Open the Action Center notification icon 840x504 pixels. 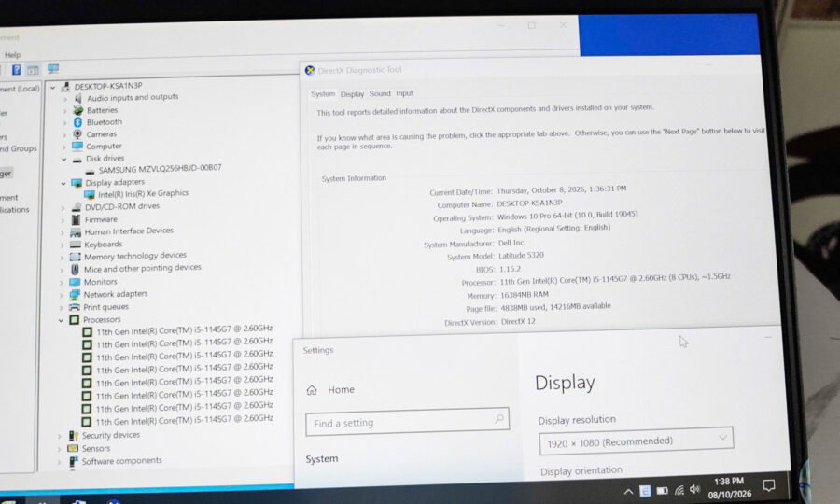coord(769,485)
